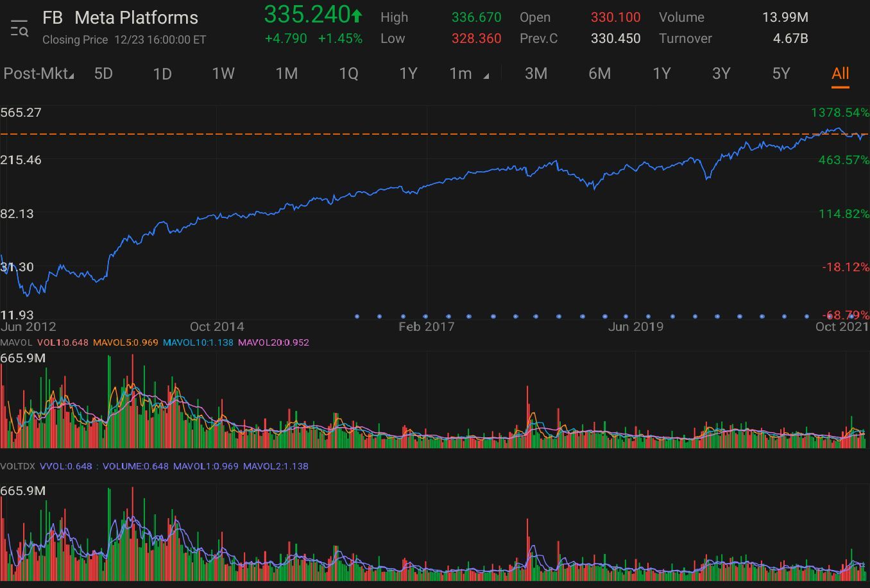Click the 1378.54% percent axis label
Image resolution: width=870 pixels, height=588 pixels.
tap(840, 113)
